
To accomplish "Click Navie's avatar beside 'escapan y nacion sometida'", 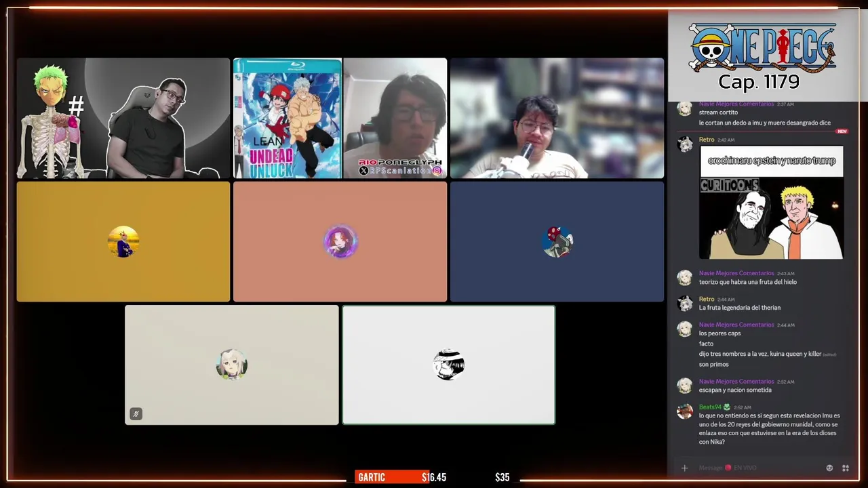I will tap(685, 386).
